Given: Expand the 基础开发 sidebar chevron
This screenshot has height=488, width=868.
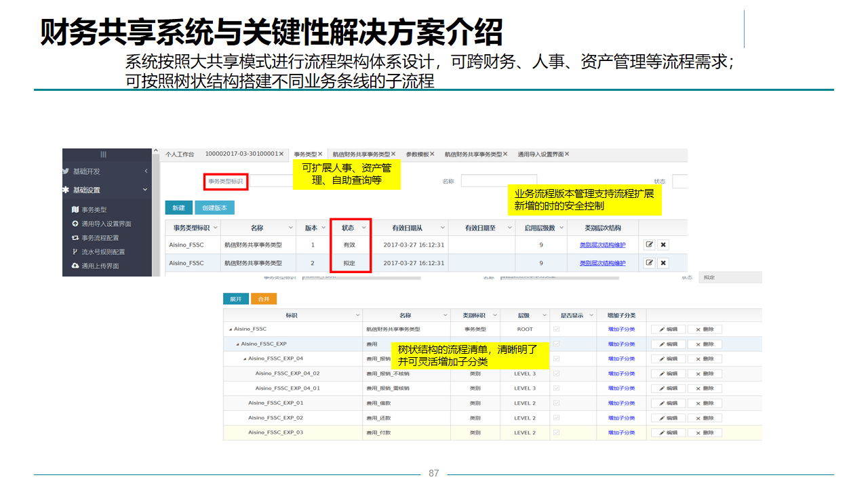Looking at the screenshot, I should click(x=146, y=171).
